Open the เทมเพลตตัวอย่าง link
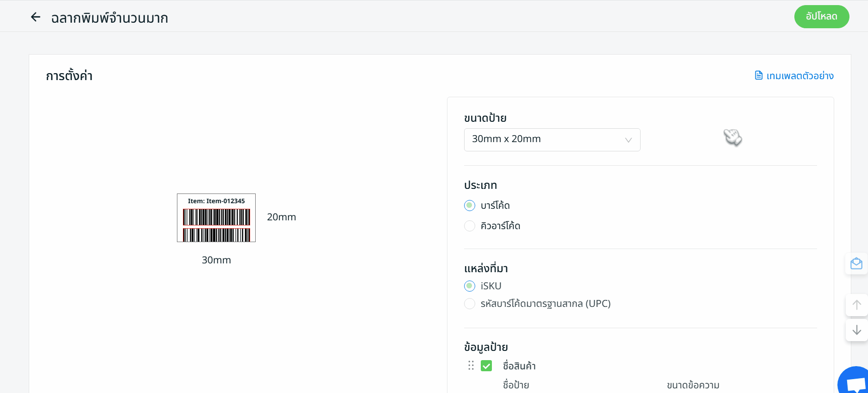Viewport: 868px width, 393px height. pyautogui.click(x=799, y=76)
